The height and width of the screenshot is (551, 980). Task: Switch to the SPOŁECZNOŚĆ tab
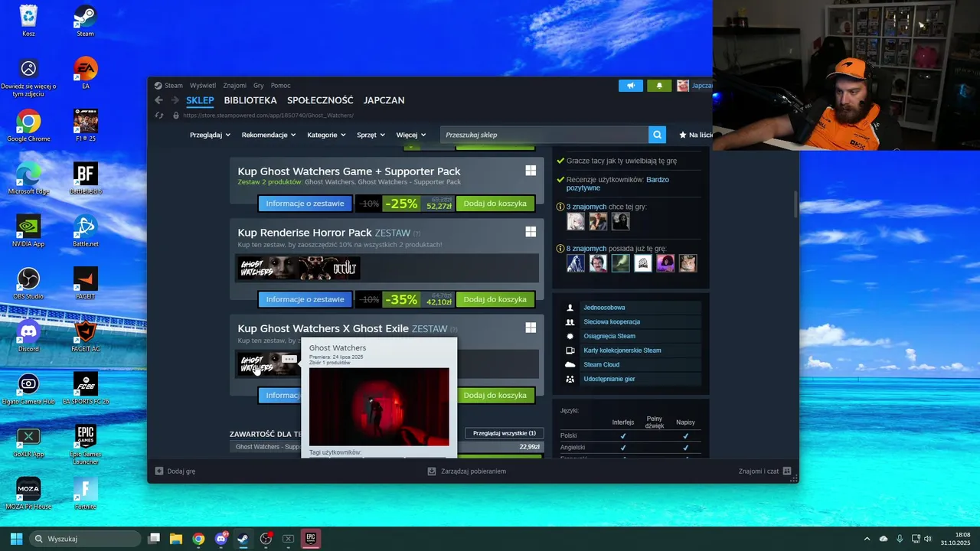320,100
